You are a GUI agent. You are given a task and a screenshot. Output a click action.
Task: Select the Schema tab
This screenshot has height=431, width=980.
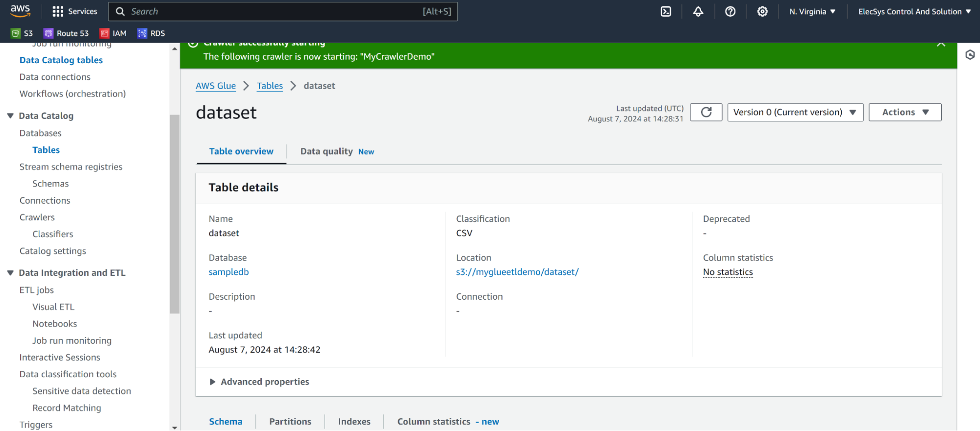pyautogui.click(x=226, y=422)
